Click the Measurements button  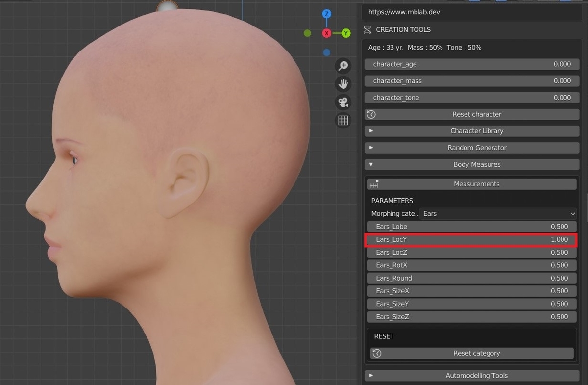point(472,184)
